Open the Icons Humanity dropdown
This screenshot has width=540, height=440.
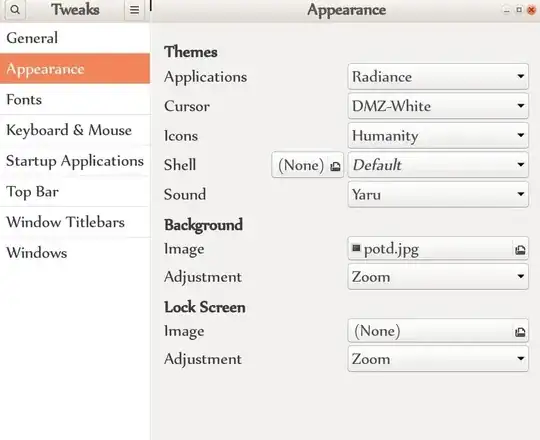[438, 136]
